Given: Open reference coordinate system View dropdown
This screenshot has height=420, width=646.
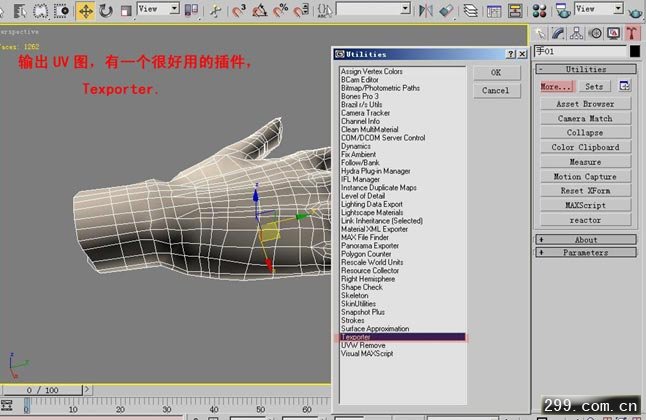Looking at the screenshot, I should [158, 9].
